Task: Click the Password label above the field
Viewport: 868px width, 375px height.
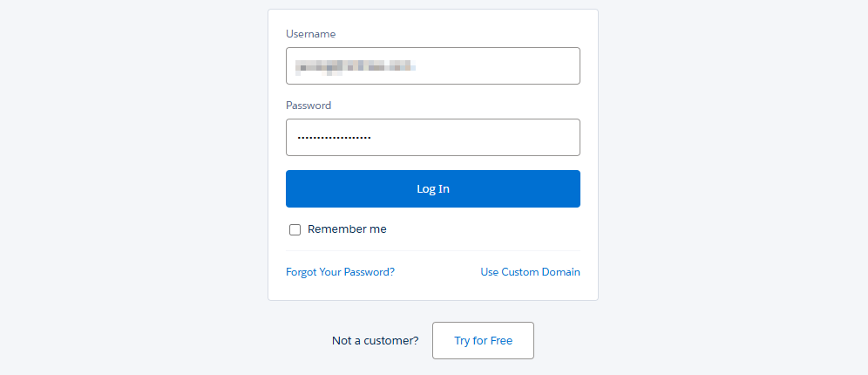Action: pos(309,106)
